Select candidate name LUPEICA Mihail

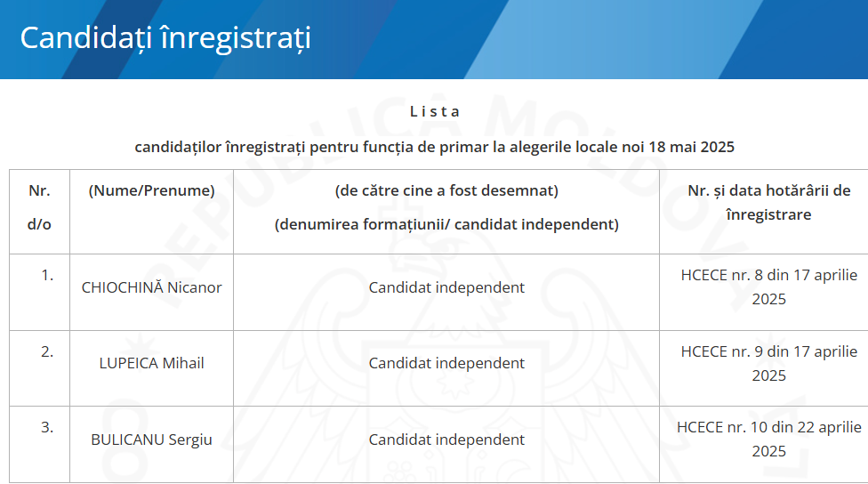pyautogui.click(x=152, y=363)
